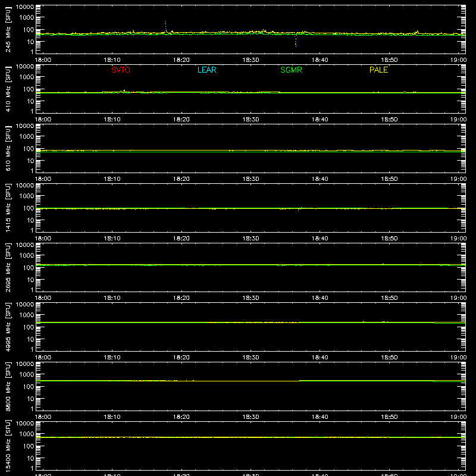Image resolution: width=476 pixels, height=476 pixels.
Task: Select the 1415 MHz [SFU] axis title
Action: (x=8, y=208)
